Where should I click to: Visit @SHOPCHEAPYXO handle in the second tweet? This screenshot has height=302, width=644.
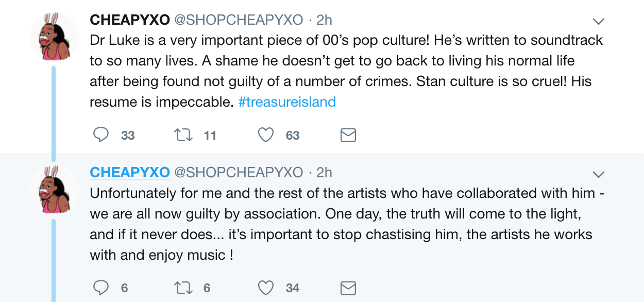click(x=239, y=172)
